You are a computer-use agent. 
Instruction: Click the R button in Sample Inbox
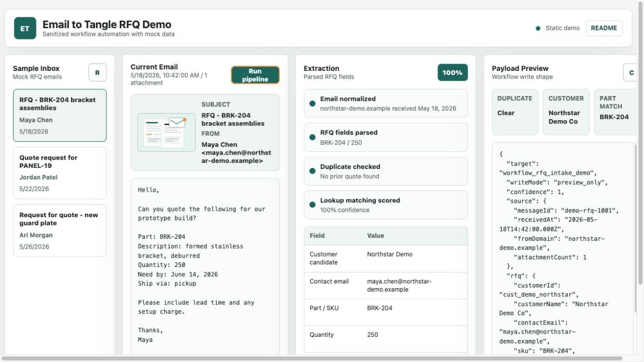coord(97,72)
